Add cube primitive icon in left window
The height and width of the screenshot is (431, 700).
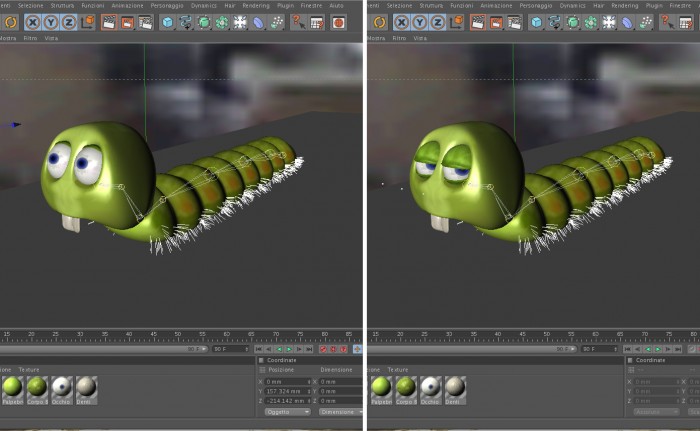pyautogui.click(x=167, y=22)
